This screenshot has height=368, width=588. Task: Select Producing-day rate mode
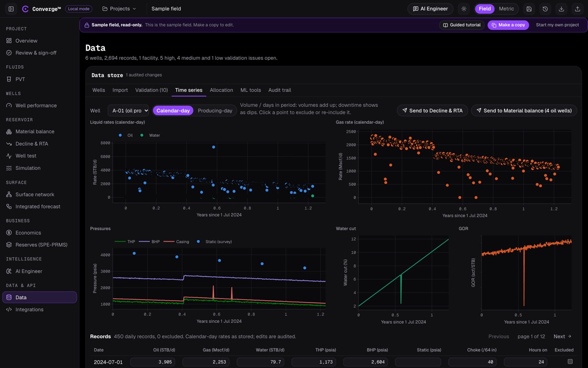215,111
